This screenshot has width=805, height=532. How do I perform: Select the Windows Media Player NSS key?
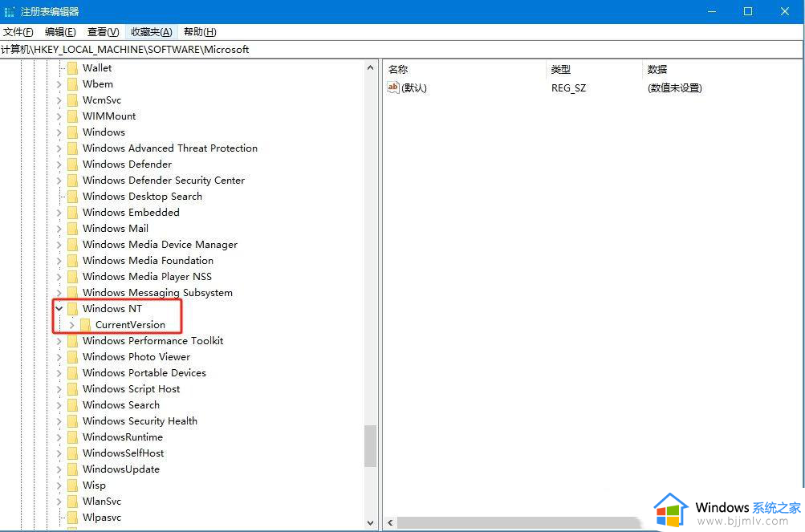click(x=147, y=276)
